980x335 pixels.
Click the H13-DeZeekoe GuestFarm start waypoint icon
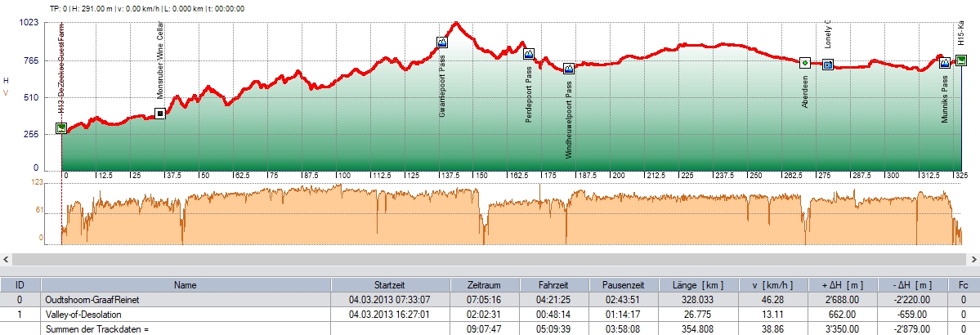(x=61, y=128)
